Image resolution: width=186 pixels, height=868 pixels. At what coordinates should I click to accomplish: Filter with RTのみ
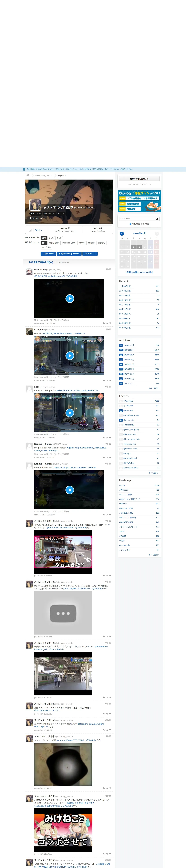pos(82,243)
